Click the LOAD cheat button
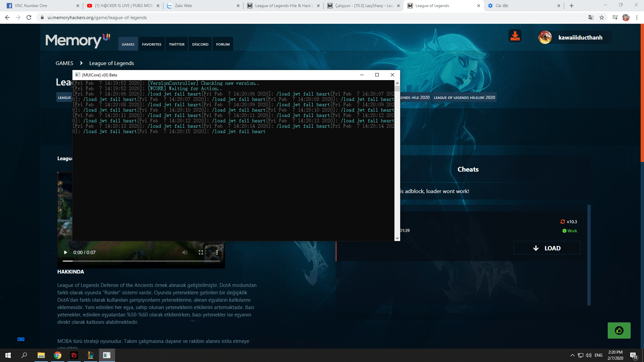This screenshot has width=644, height=362. click(547, 248)
